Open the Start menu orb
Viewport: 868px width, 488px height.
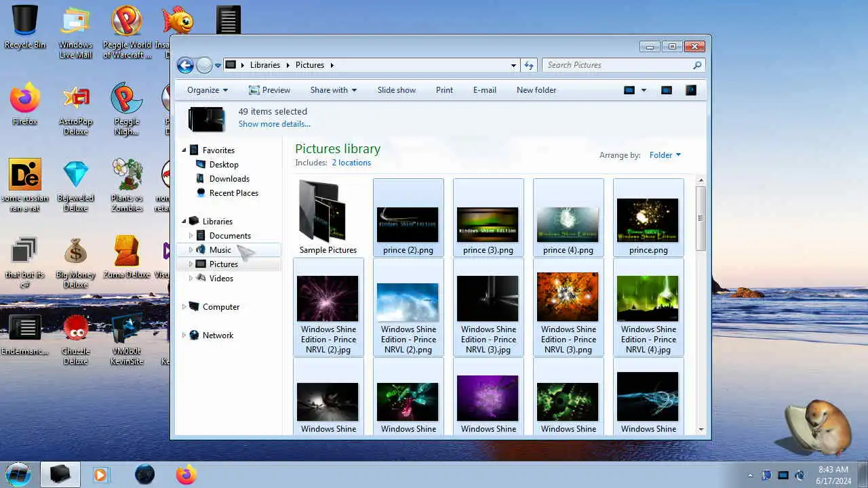(x=19, y=474)
